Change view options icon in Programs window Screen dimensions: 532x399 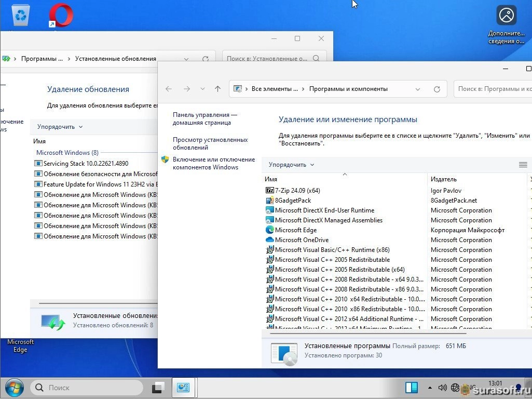pos(523,165)
